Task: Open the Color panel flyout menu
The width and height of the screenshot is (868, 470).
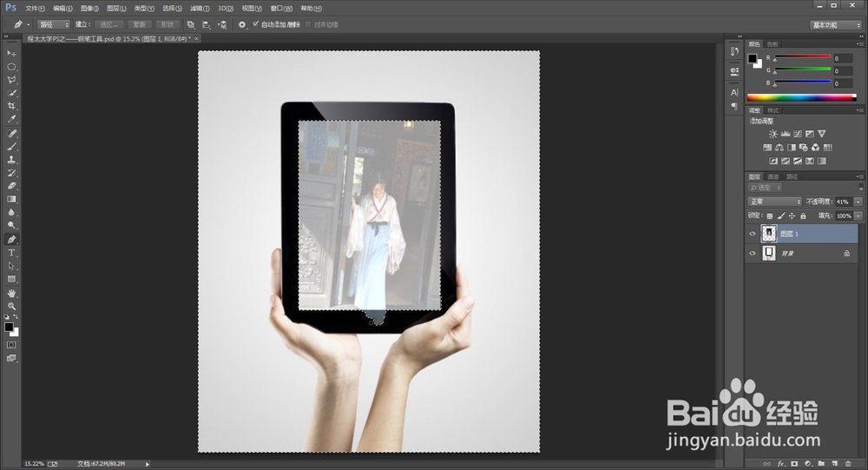Action: 859,43
